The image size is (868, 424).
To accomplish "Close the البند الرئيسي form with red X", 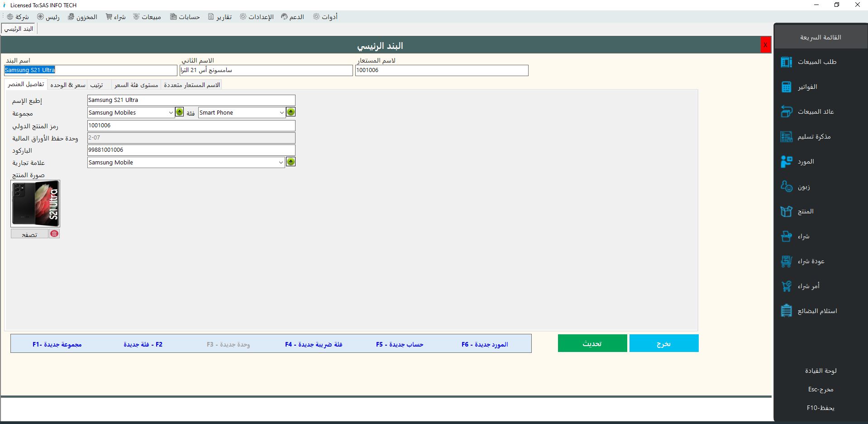I will [765, 45].
